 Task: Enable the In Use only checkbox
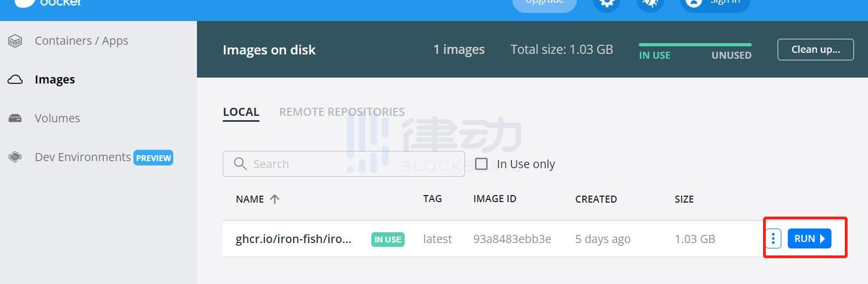pos(482,164)
